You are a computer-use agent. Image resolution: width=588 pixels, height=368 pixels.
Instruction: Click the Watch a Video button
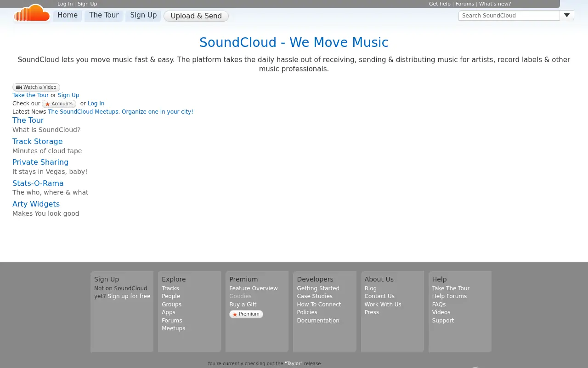coord(36,87)
